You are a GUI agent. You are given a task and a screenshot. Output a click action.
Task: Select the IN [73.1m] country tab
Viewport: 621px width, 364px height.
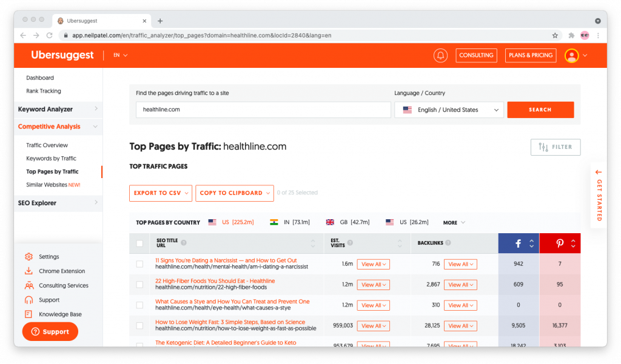point(290,222)
